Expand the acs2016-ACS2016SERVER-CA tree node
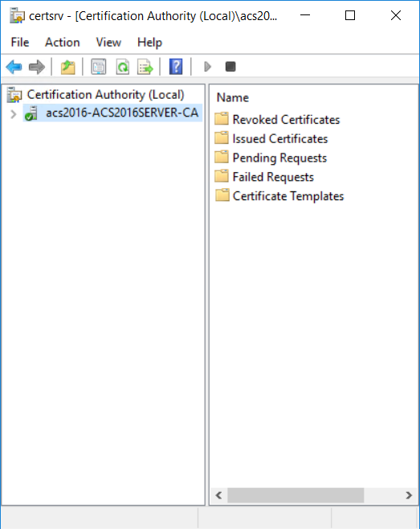This screenshot has height=529, width=420. coord(13,114)
